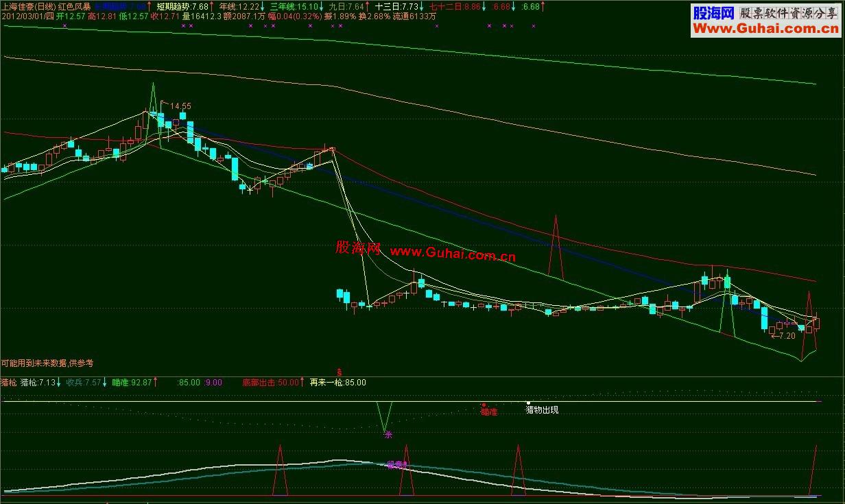Screen dimensions: 845x504
Task: Click the turnover 额2087.1万
Action: coord(243,16)
